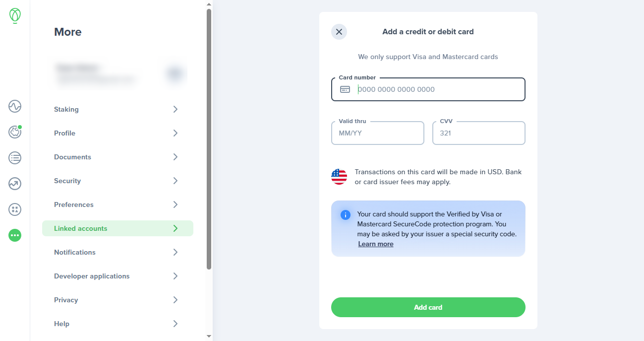Click the blue info icon
The width and height of the screenshot is (644, 341).
click(x=346, y=215)
